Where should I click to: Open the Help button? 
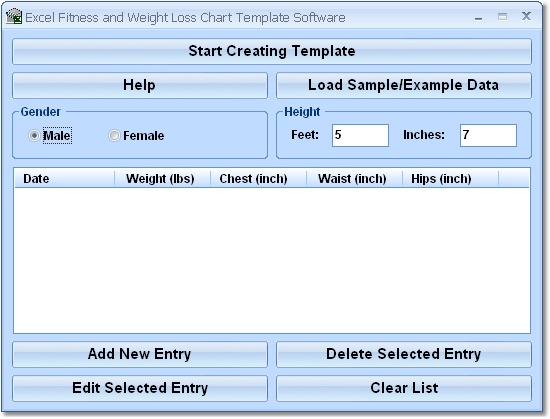click(140, 85)
